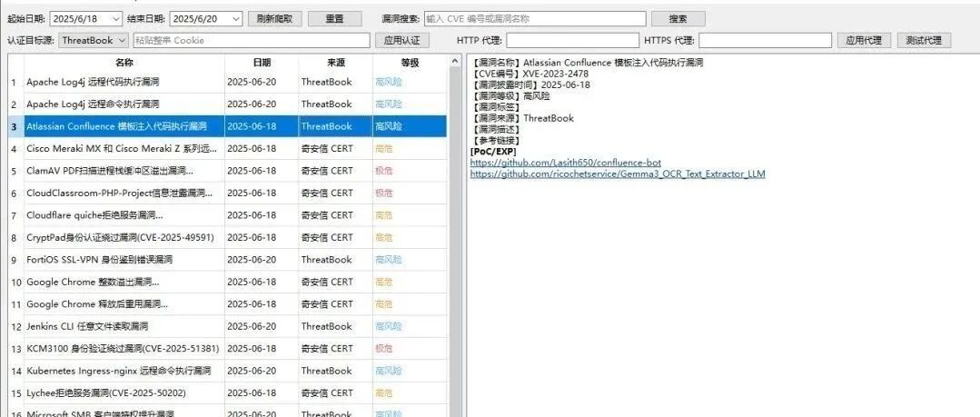Select ClamAV PDF扫描进程 row
The width and height of the screenshot is (980, 417).
tap(227, 171)
